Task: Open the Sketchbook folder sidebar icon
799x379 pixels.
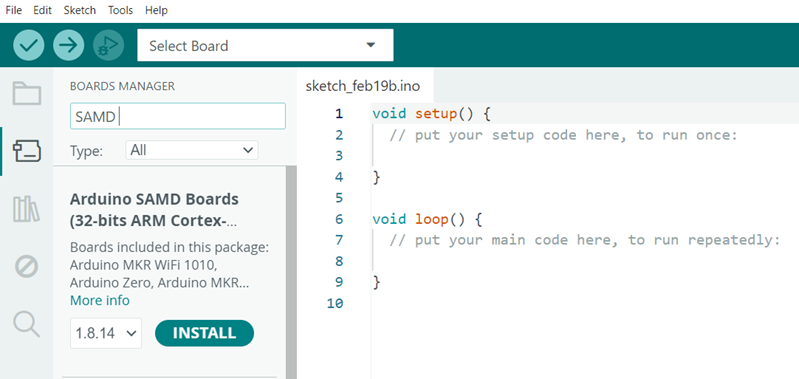Action: pos(26,93)
